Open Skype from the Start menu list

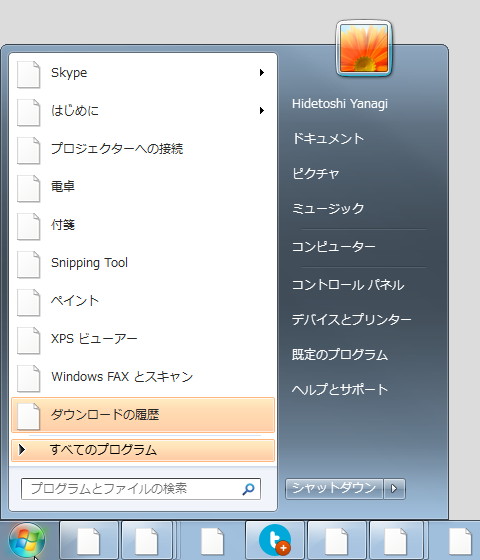tap(143, 73)
